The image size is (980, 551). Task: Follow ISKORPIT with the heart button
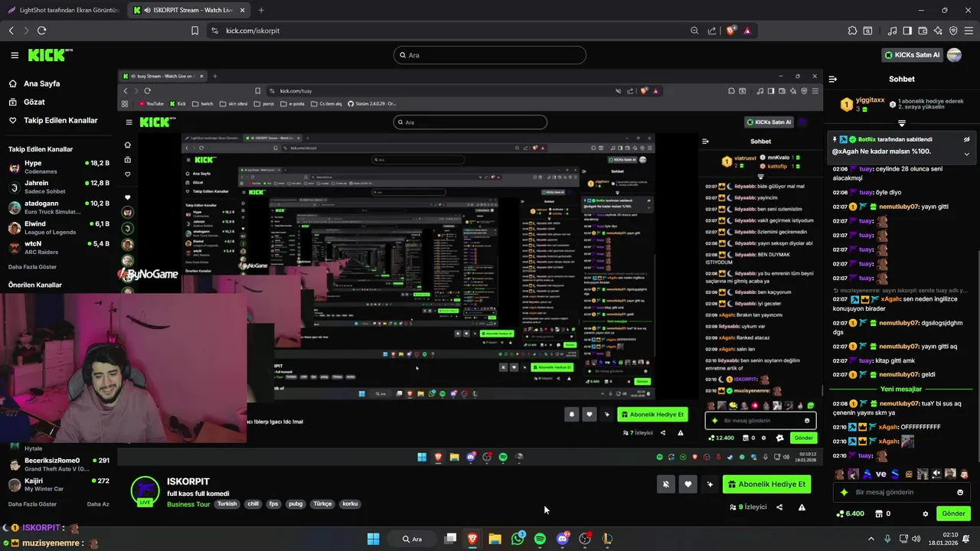[x=688, y=484]
